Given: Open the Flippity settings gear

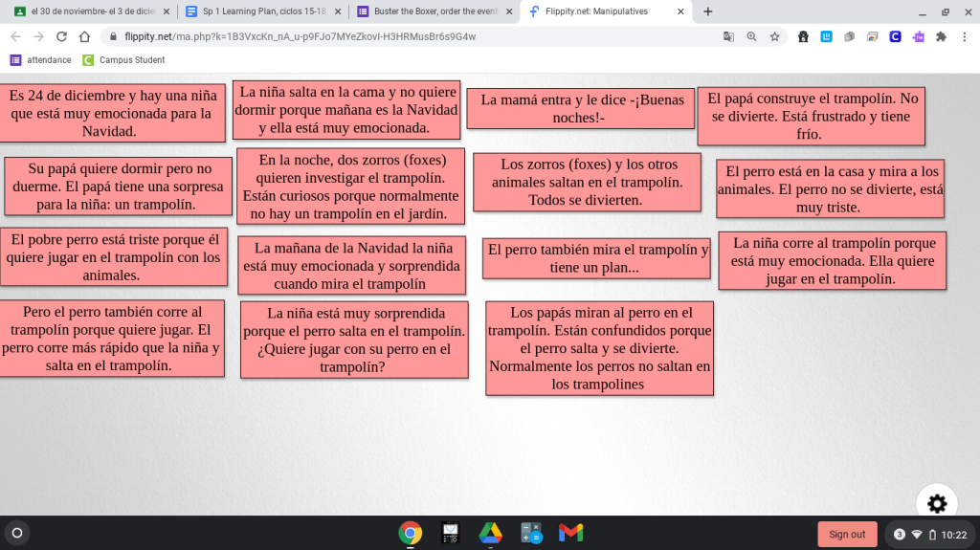Looking at the screenshot, I should (x=936, y=503).
